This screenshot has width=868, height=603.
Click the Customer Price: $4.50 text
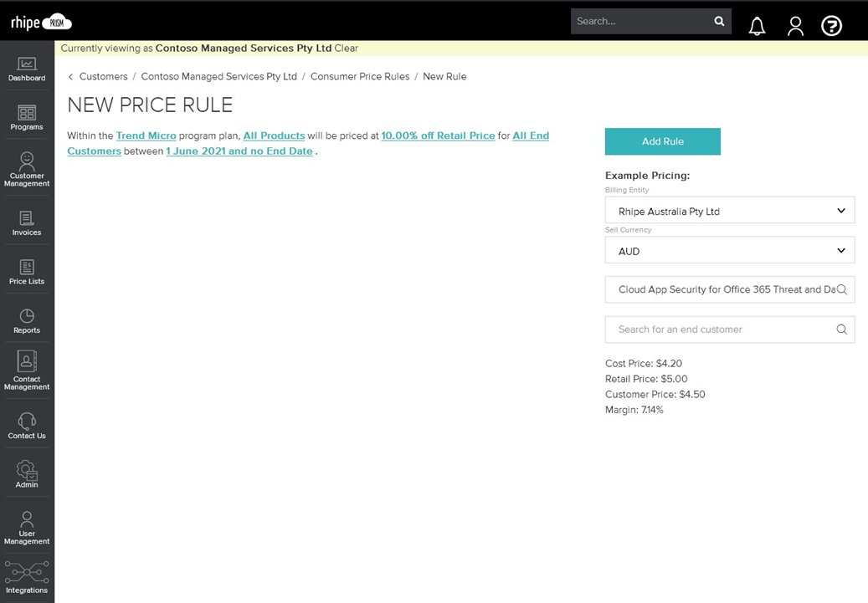(x=655, y=395)
